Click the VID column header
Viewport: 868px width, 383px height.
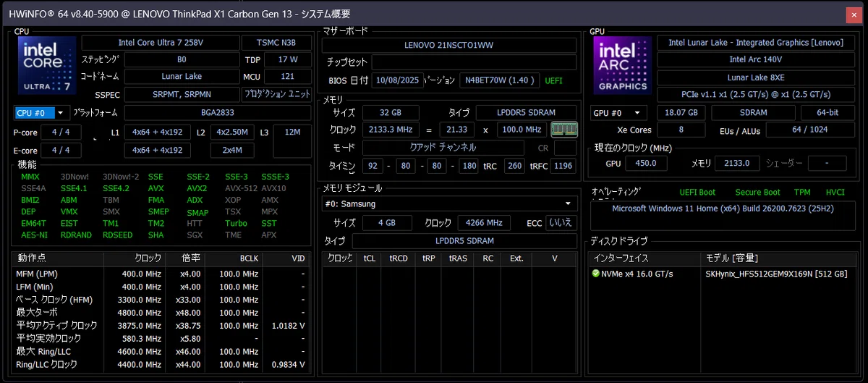tap(286, 258)
